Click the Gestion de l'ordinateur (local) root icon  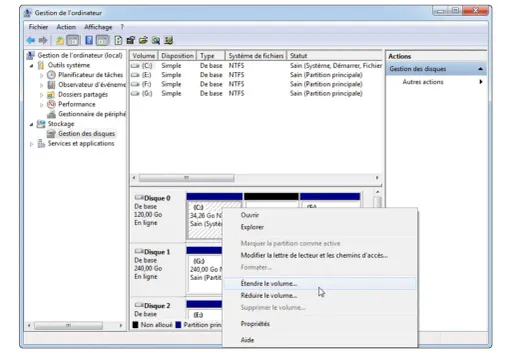31,55
